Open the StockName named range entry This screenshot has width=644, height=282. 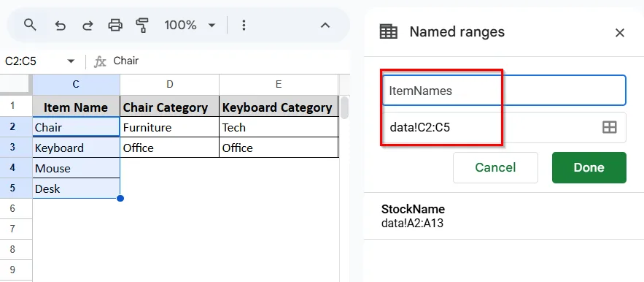503,216
